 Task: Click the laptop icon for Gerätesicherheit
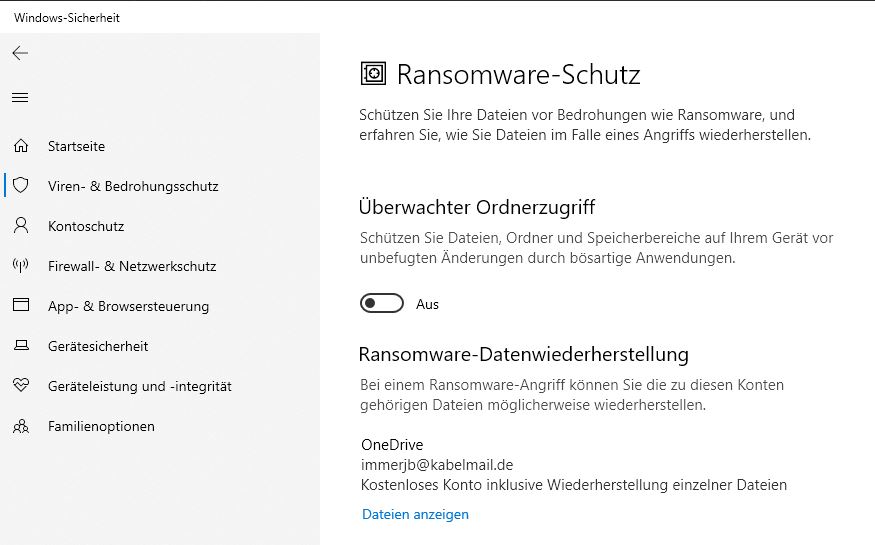coord(21,345)
